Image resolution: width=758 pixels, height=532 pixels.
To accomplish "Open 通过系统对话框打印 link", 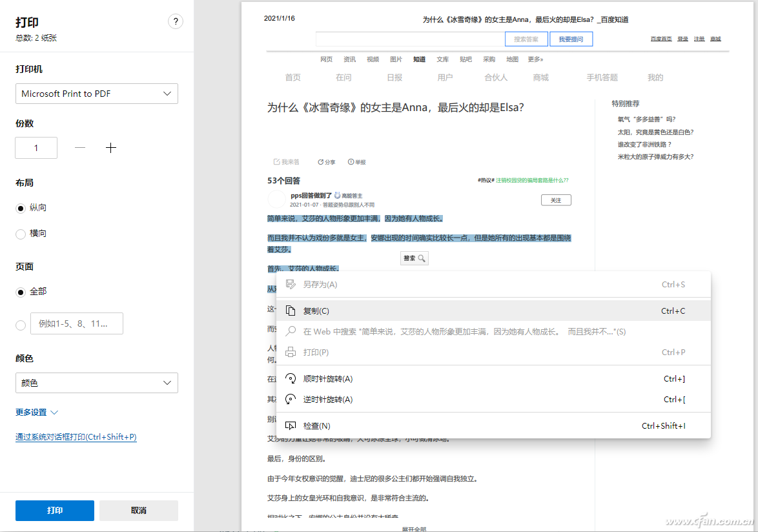I will click(76, 437).
